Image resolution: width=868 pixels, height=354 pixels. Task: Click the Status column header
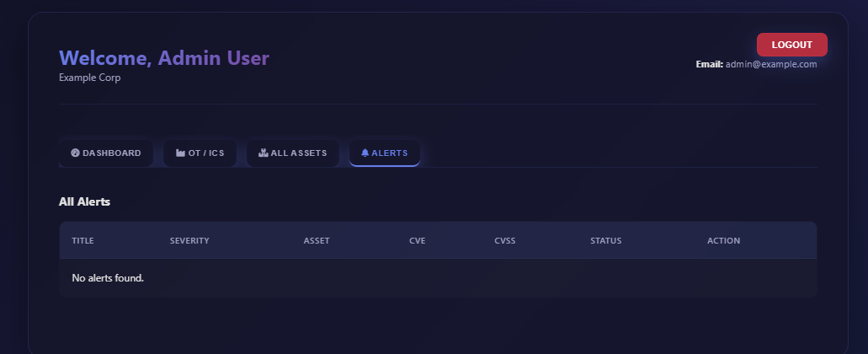(606, 241)
